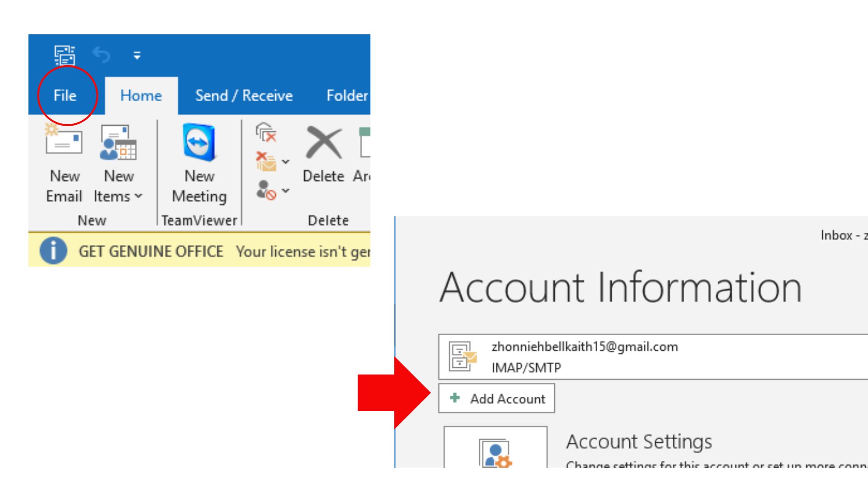Open the Folder ribbon tab
Image resolution: width=868 pixels, height=488 pixels.
[x=347, y=95]
